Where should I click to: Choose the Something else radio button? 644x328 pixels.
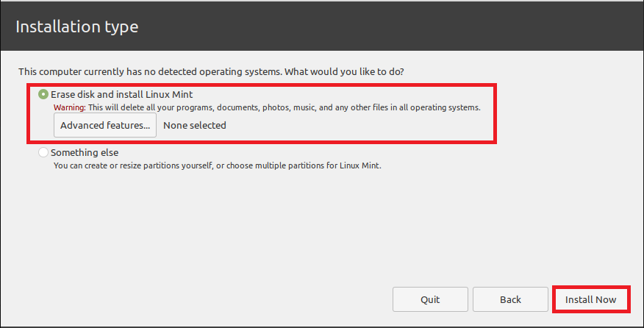pyautogui.click(x=44, y=153)
